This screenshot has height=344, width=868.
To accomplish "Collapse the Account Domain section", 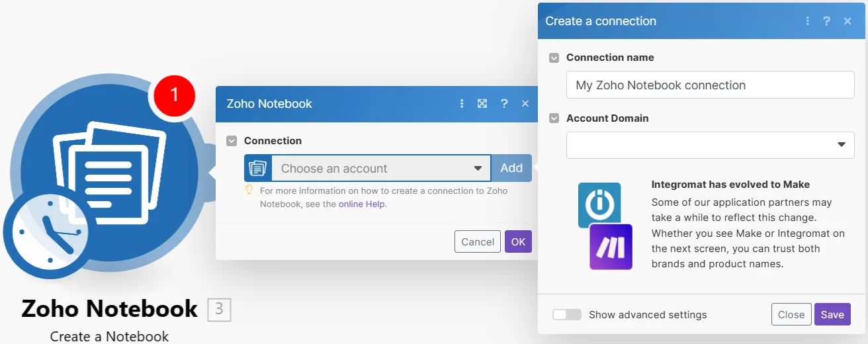I will point(554,118).
